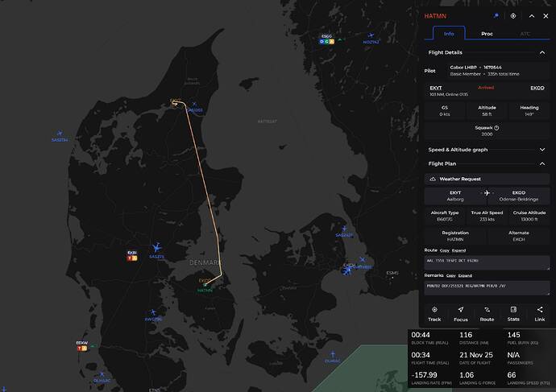Screen dimensions: 556x392
Task: Collapse the Flight Plan section
Action: pyautogui.click(x=542, y=163)
